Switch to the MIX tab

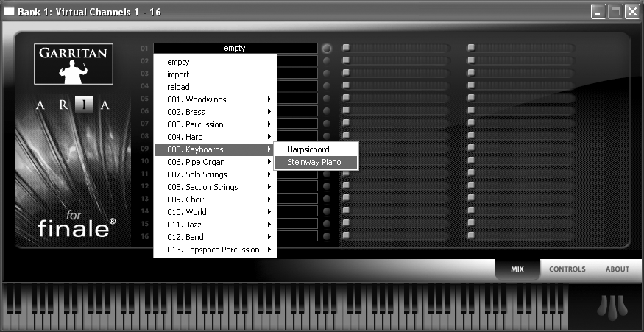pos(517,269)
